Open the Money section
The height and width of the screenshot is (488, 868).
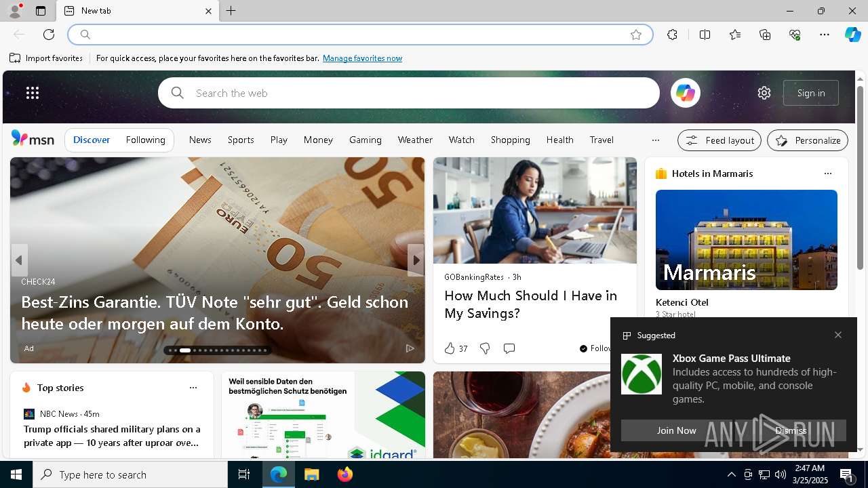coord(318,140)
